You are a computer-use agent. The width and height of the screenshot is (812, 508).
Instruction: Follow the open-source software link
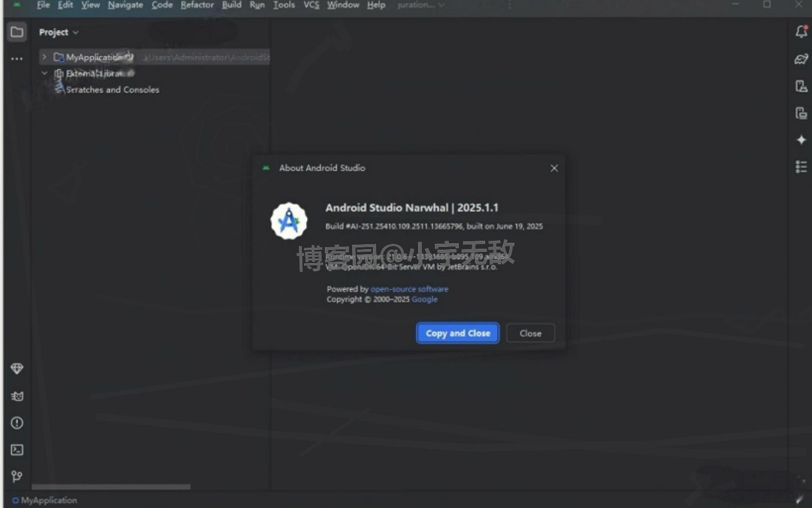tap(409, 289)
